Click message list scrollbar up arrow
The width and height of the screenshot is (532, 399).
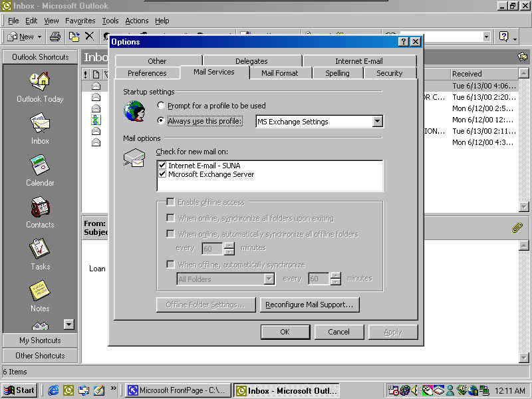coord(524,73)
